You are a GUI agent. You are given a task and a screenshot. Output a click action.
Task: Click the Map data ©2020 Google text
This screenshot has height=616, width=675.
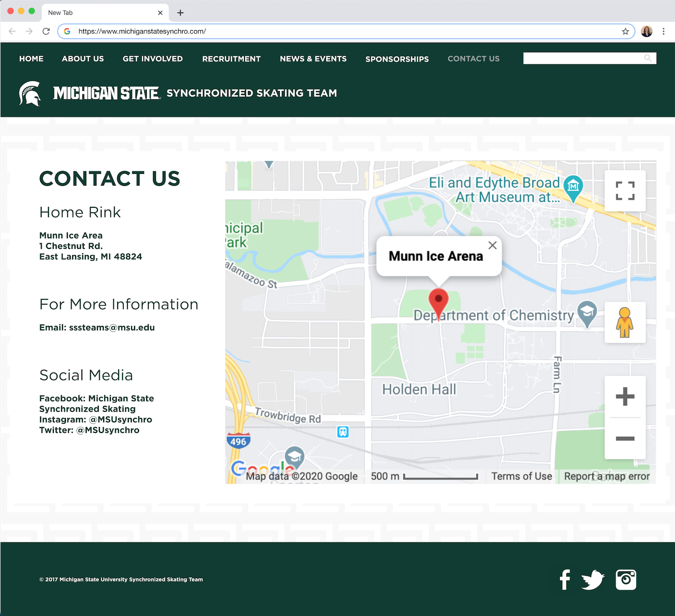tap(302, 476)
